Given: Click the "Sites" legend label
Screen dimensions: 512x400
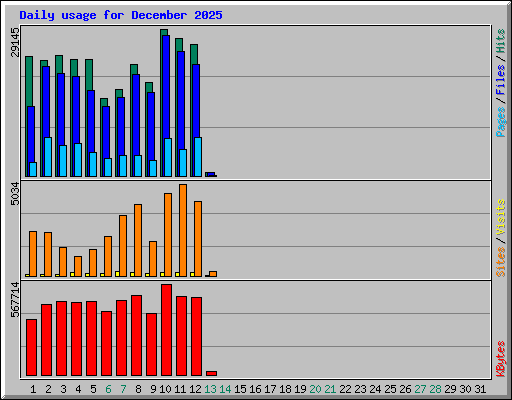Looking at the screenshot, I should (x=501, y=262).
